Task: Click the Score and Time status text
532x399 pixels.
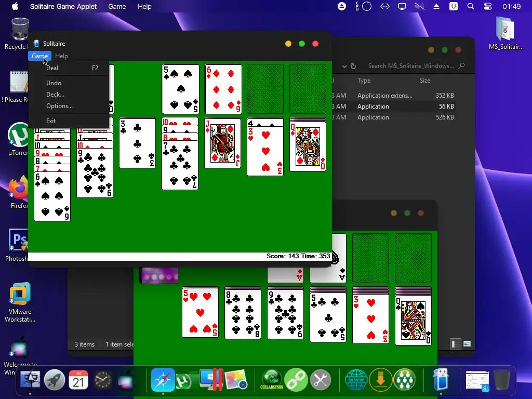Action: [298, 256]
